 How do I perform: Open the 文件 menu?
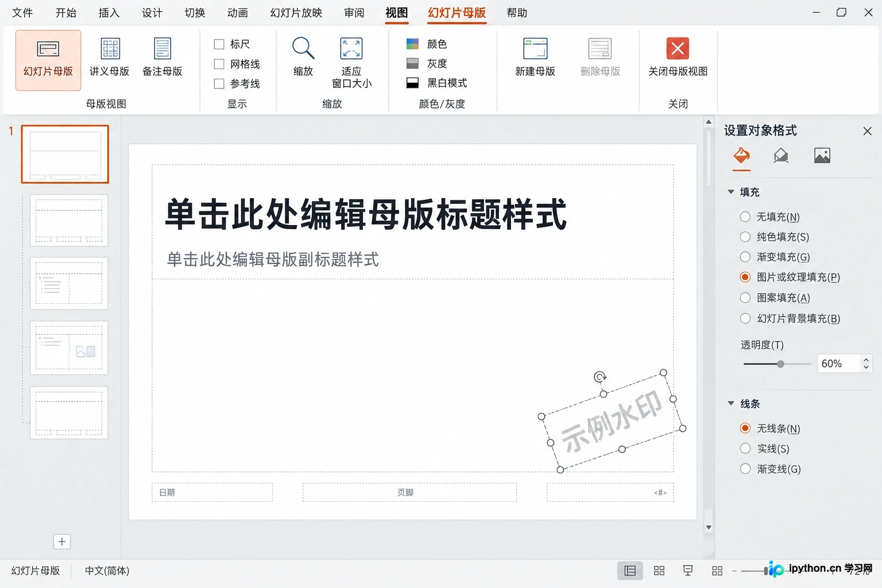click(x=22, y=13)
